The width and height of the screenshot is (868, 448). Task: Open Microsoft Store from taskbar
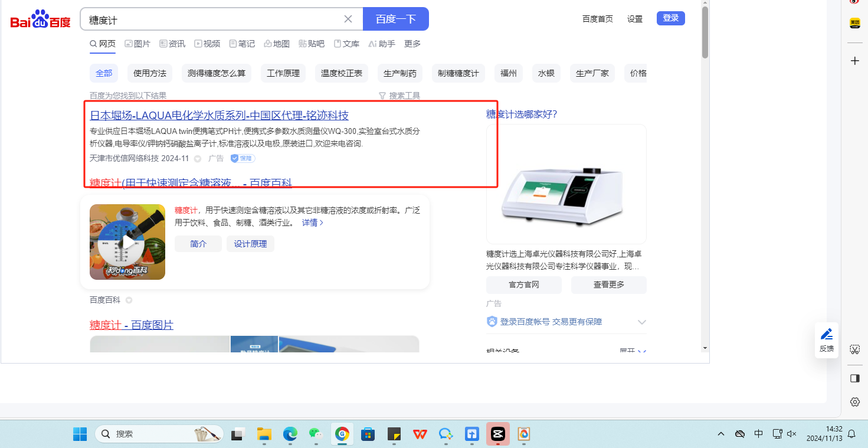pos(368,434)
